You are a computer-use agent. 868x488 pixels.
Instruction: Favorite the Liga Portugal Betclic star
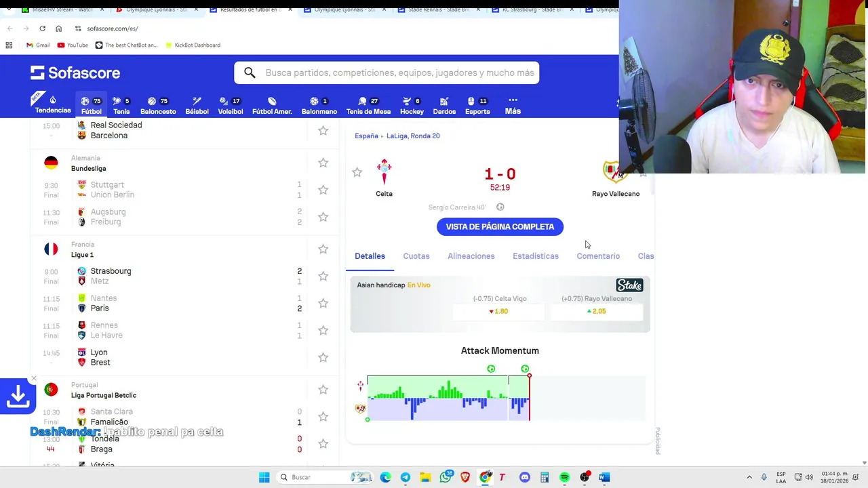[x=323, y=390]
